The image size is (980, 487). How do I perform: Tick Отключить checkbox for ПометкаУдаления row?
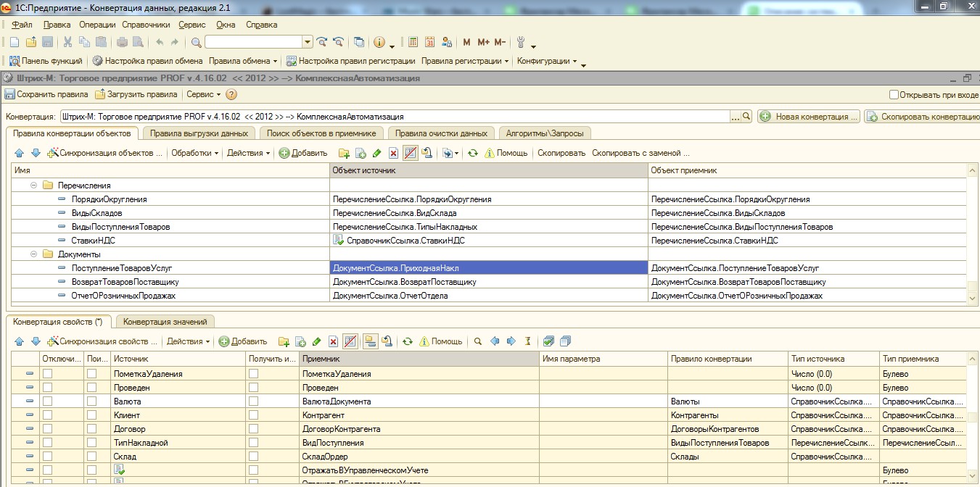(x=48, y=374)
